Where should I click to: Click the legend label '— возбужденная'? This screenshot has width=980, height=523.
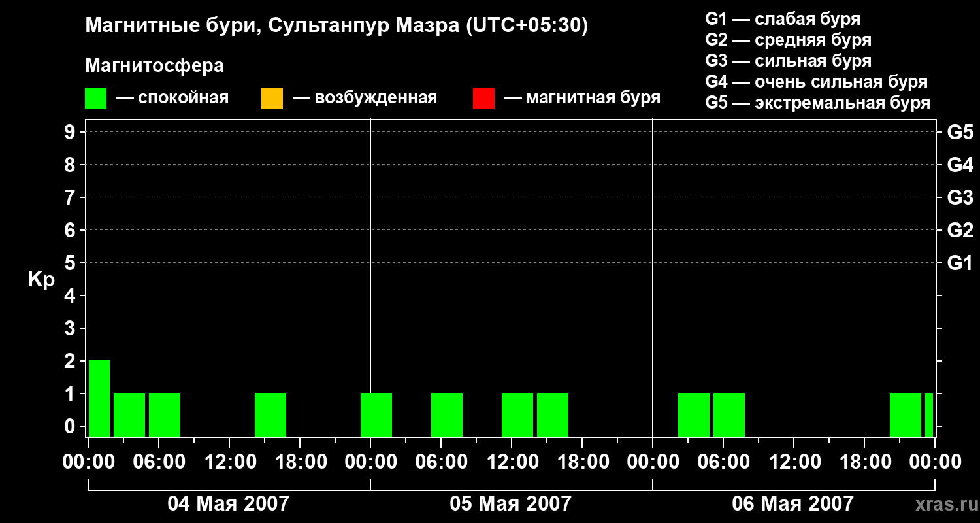click(365, 98)
